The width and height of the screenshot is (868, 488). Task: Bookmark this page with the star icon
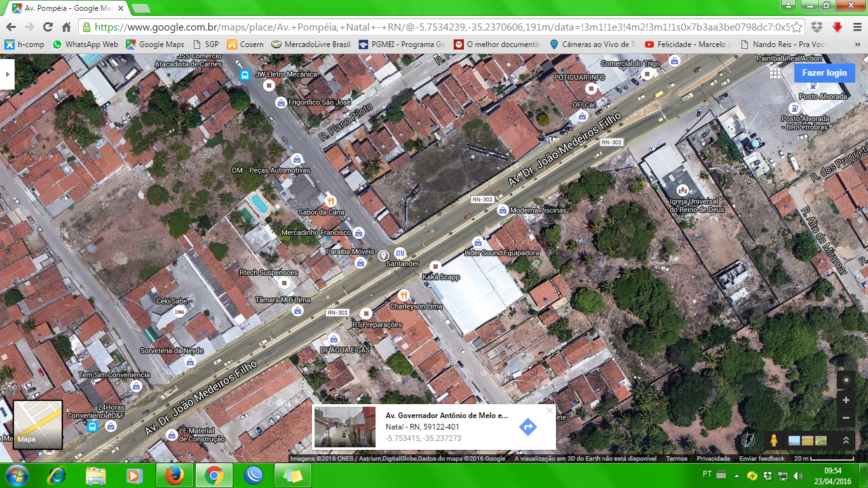pyautogui.click(x=797, y=27)
